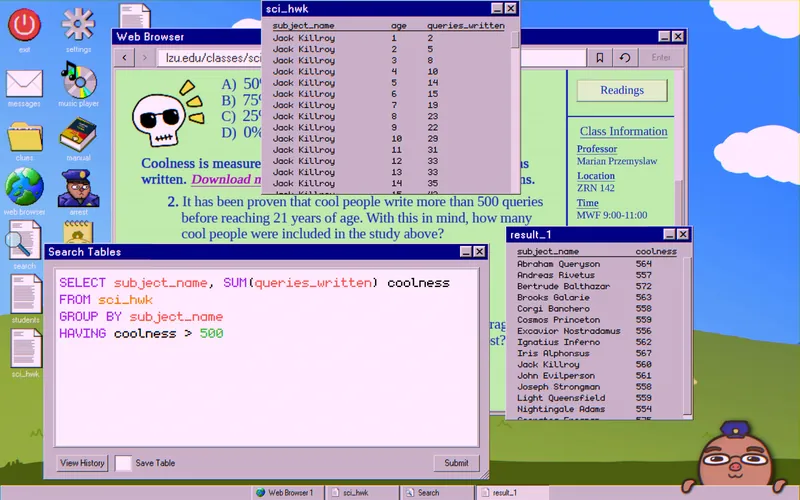Switch to result_1 in taskbar

pyautogui.click(x=512, y=492)
